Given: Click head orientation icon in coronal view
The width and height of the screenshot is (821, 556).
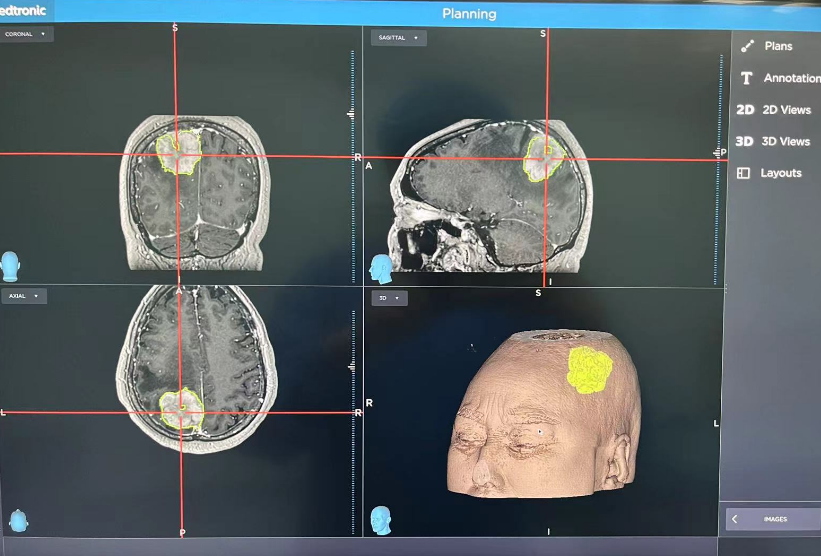Looking at the screenshot, I should coord(11,265).
